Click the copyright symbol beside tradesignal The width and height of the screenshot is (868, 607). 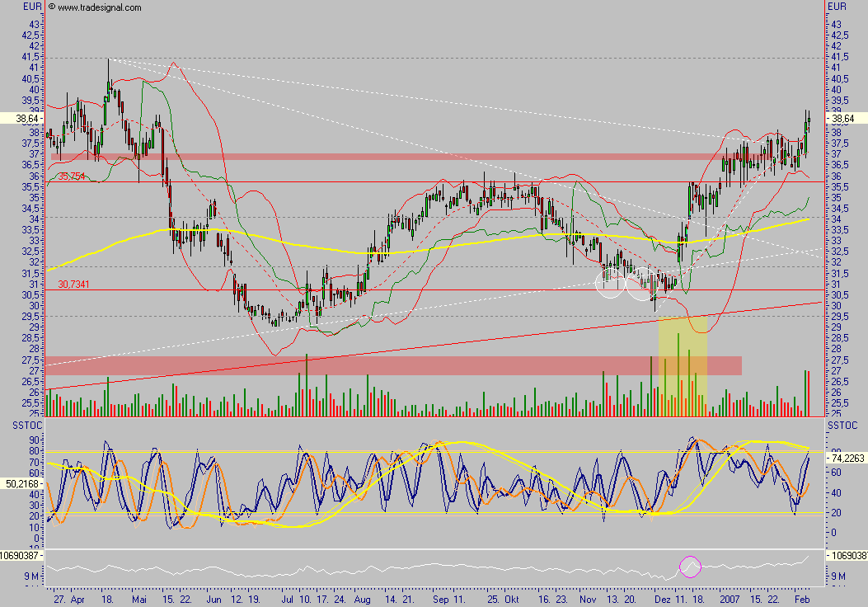tap(52, 7)
